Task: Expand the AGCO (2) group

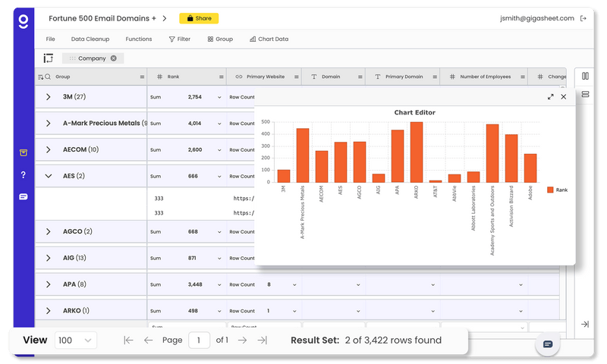Action: click(x=48, y=231)
